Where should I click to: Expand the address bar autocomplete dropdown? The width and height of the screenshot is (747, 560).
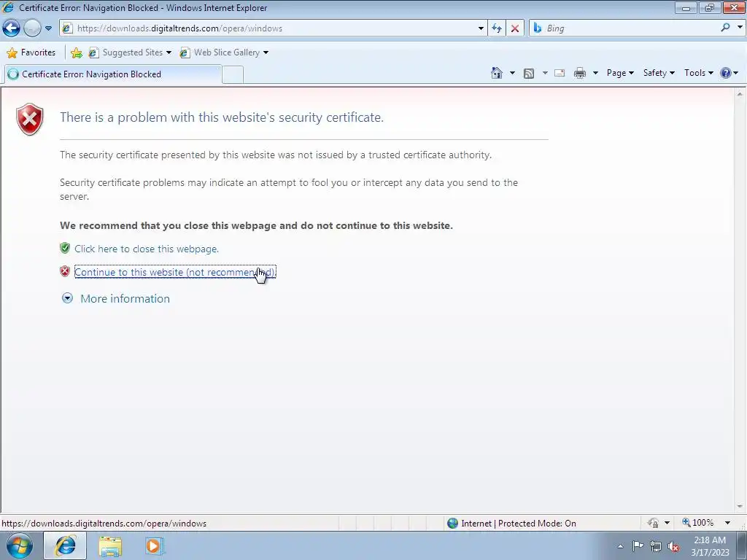pyautogui.click(x=481, y=28)
